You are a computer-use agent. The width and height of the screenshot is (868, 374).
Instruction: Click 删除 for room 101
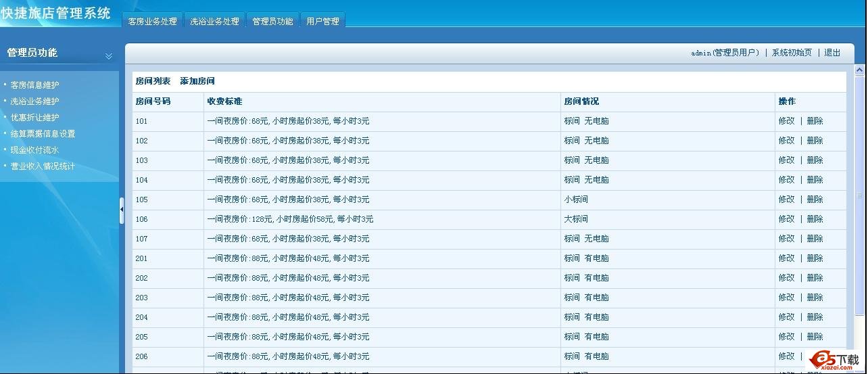(815, 121)
